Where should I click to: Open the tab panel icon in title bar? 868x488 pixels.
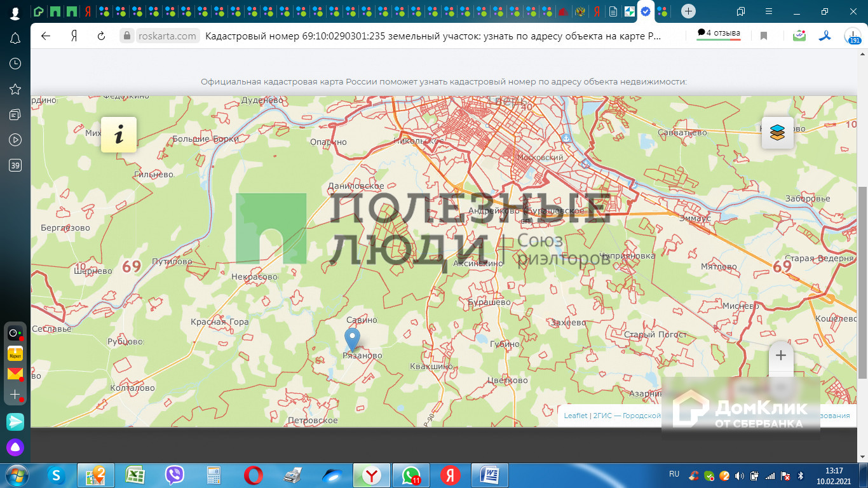[741, 11]
